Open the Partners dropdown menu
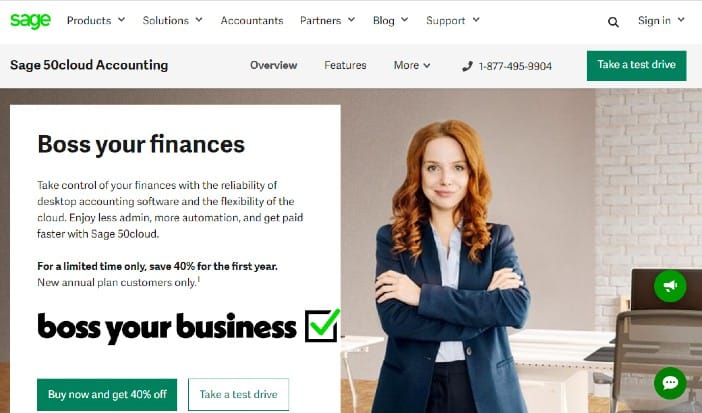Screen dimensions: 702x413 (x=327, y=21)
